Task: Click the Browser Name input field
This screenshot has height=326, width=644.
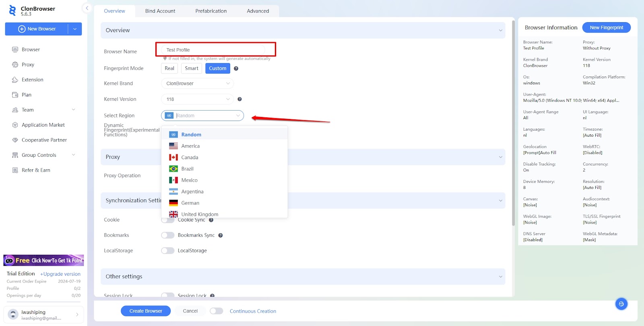Action: pyautogui.click(x=213, y=50)
